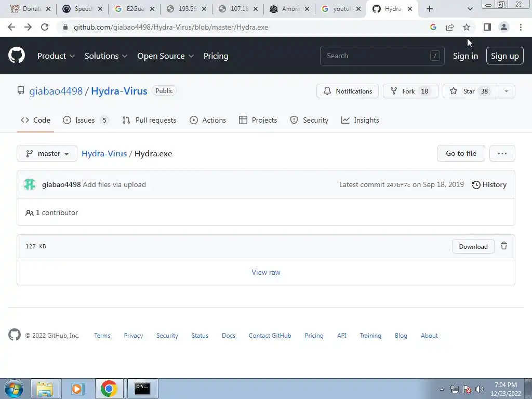Click the View raw link

tap(266, 272)
